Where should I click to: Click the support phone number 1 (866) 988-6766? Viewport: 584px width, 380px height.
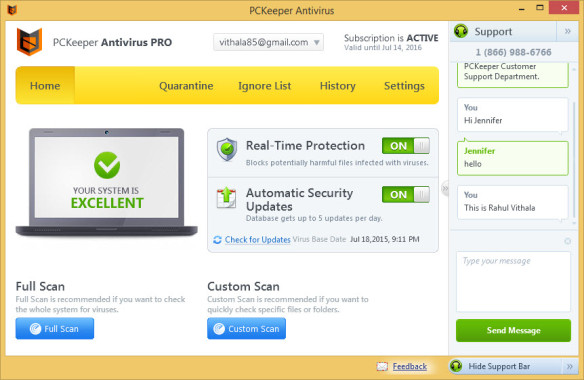(x=513, y=52)
